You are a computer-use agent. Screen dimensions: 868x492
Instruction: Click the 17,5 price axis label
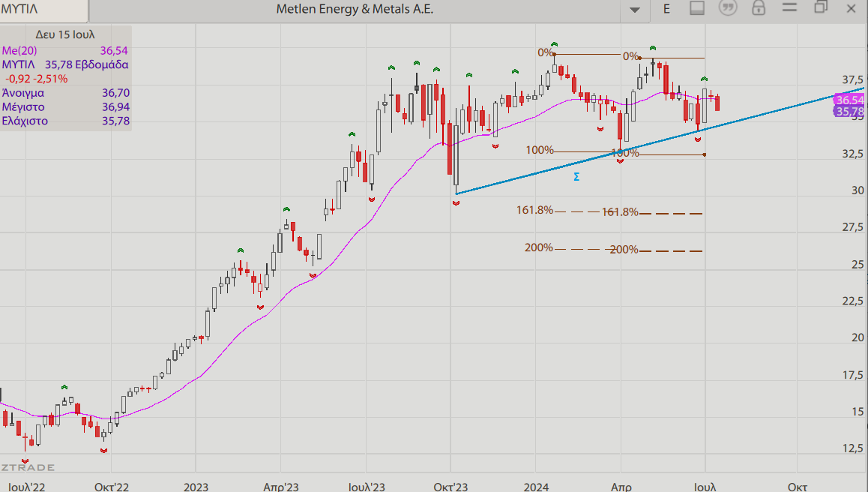852,375
